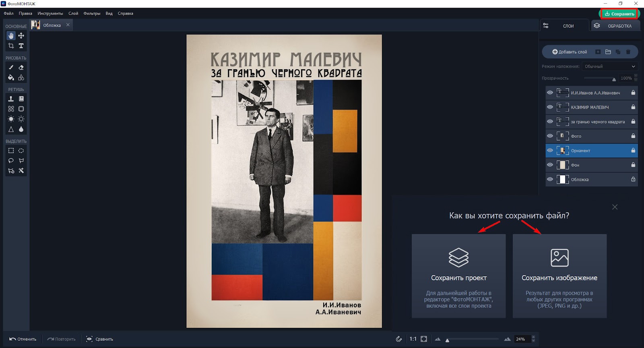644x348 pixels.
Task: Click the layer mask icon in layers toolbar
Action: tap(598, 52)
